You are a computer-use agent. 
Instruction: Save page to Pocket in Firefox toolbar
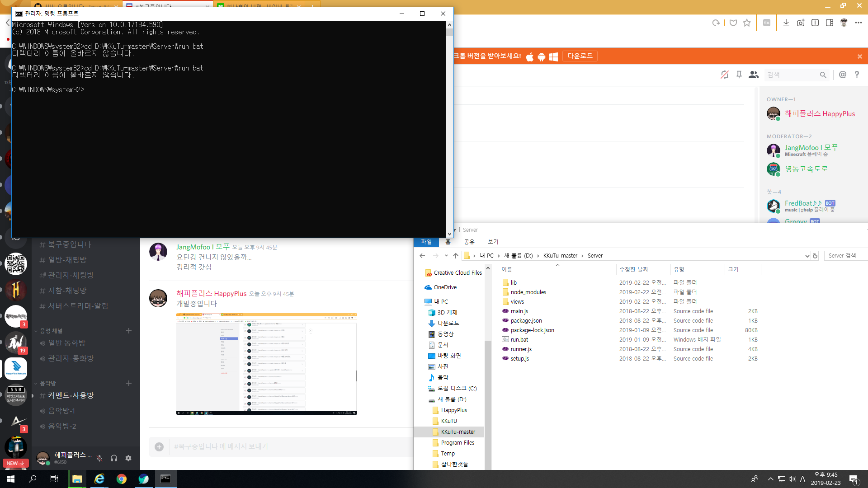733,23
